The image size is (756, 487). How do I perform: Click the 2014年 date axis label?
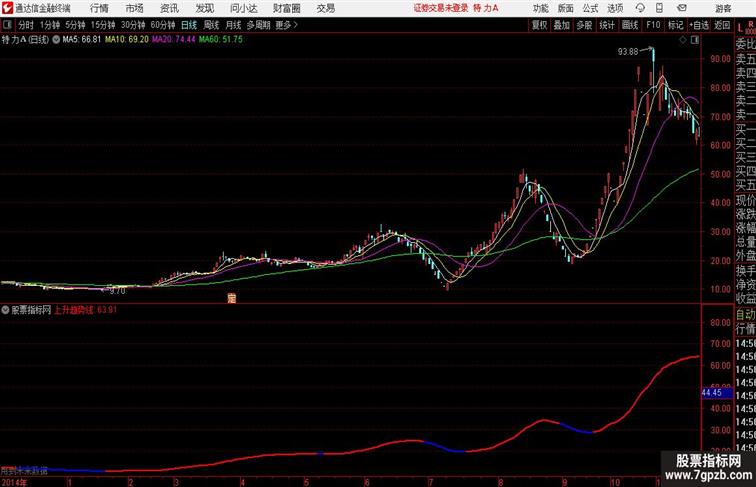coord(14,482)
